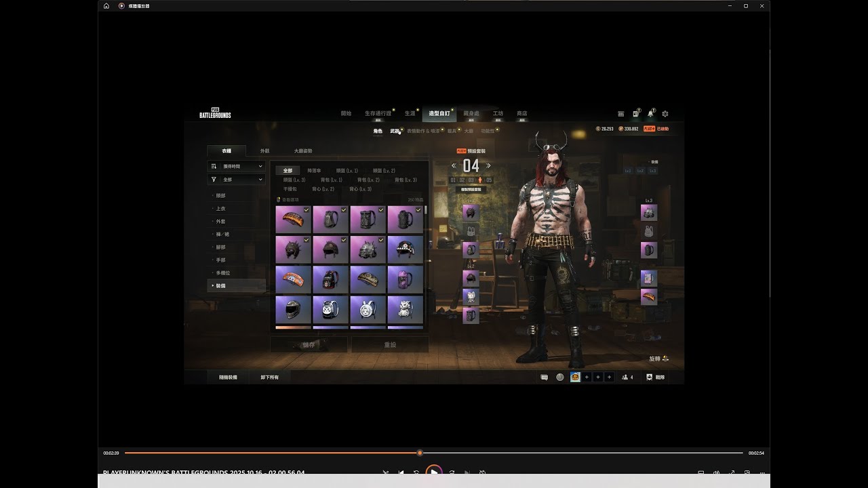Open the chat icon in the bottom bar

tap(544, 378)
